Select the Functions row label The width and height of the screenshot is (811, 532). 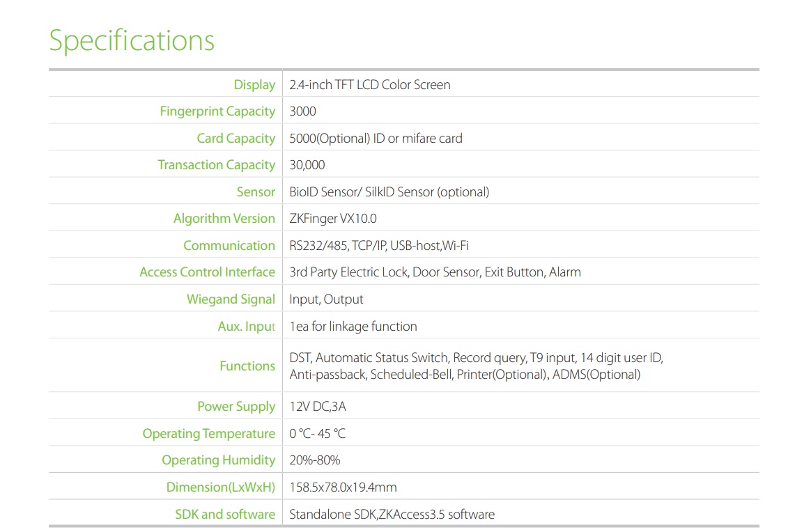click(x=247, y=366)
